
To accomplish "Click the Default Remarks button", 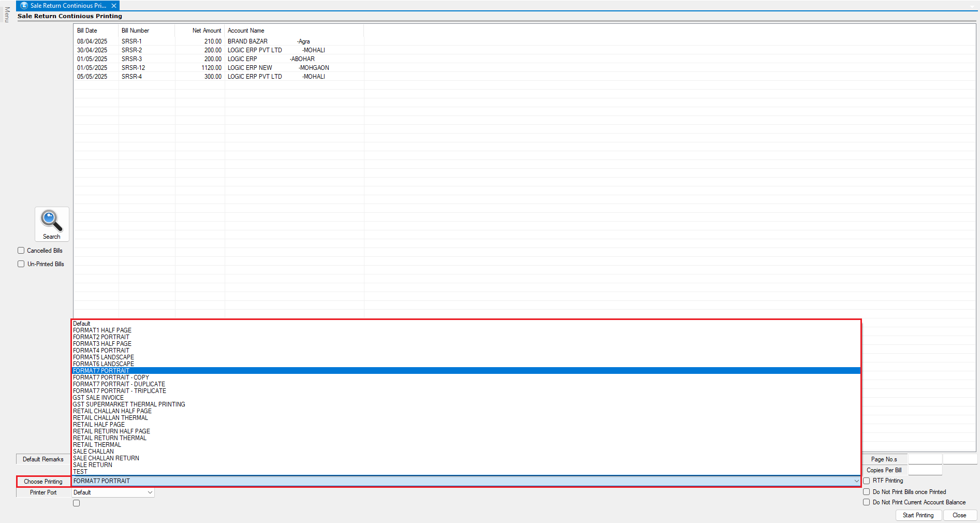I will tap(43, 459).
